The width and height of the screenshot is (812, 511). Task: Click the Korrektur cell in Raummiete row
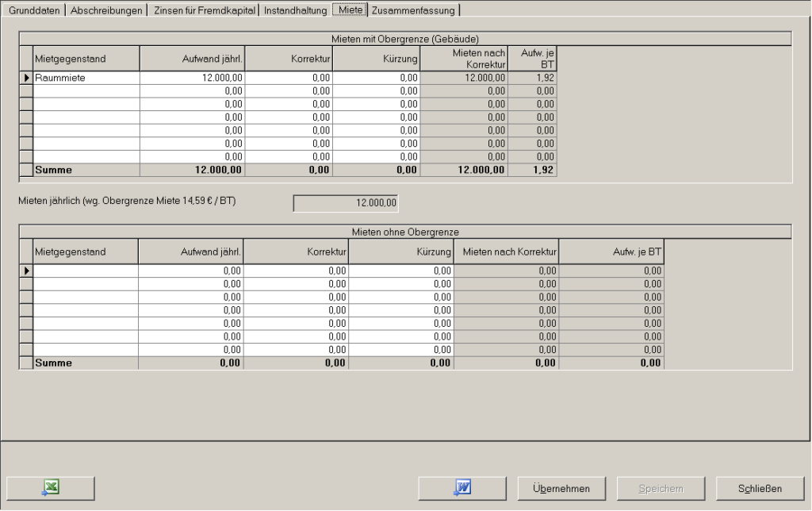[x=288, y=78]
